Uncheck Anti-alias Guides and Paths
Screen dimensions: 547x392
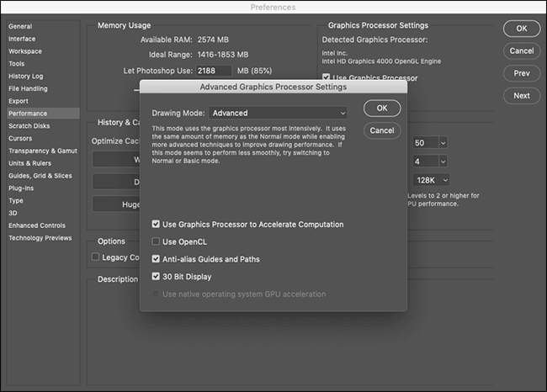tap(156, 259)
